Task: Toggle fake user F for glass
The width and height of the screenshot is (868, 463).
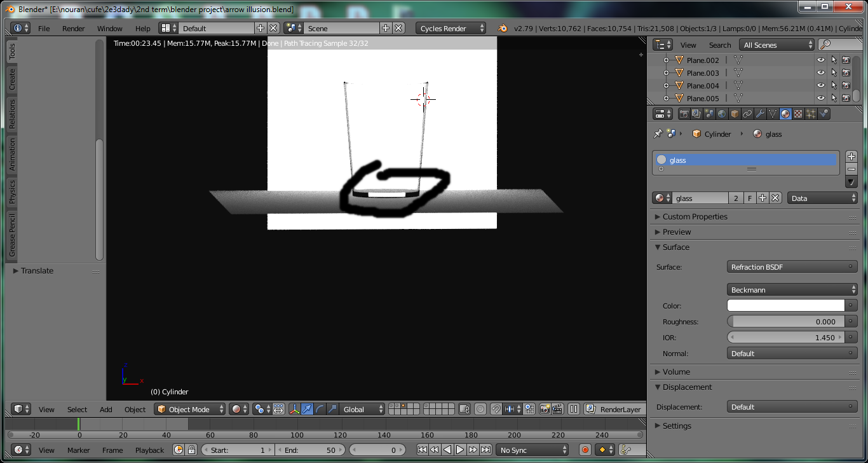Action: coord(750,198)
